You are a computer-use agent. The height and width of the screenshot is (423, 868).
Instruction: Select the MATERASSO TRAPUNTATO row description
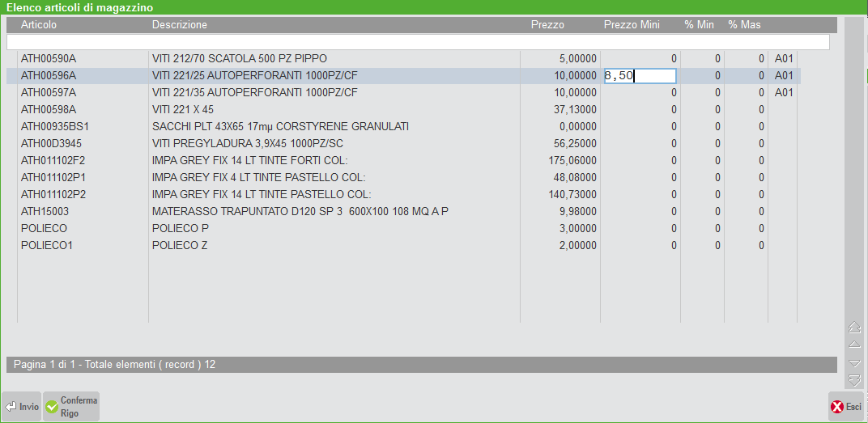point(300,212)
